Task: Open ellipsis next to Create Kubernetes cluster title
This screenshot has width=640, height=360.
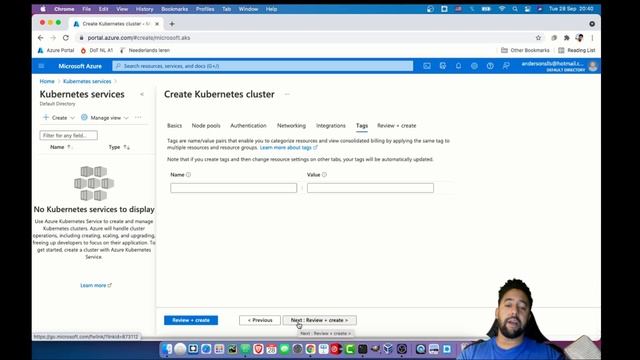Action: pyautogui.click(x=287, y=94)
